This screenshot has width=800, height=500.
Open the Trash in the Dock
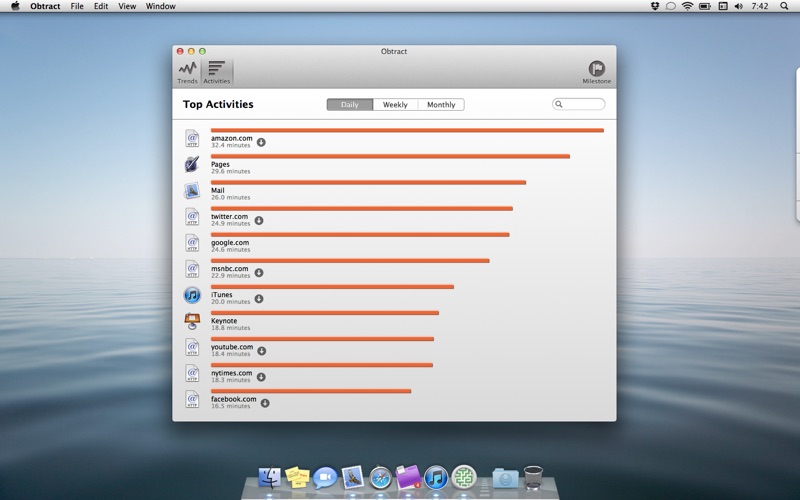click(x=533, y=478)
